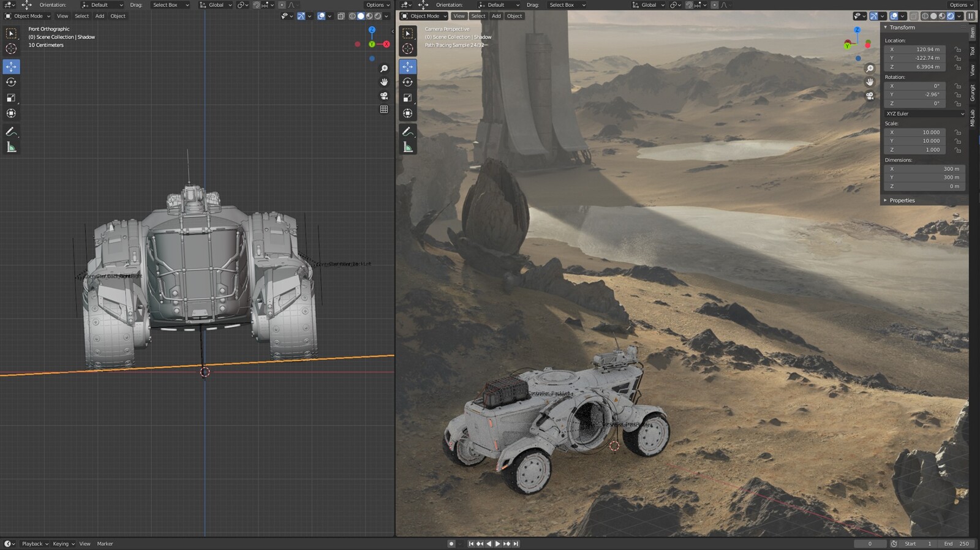The height and width of the screenshot is (550, 980).
Task: Click the zoom magnifier icon in left viewport
Action: pyautogui.click(x=384, y=69)
